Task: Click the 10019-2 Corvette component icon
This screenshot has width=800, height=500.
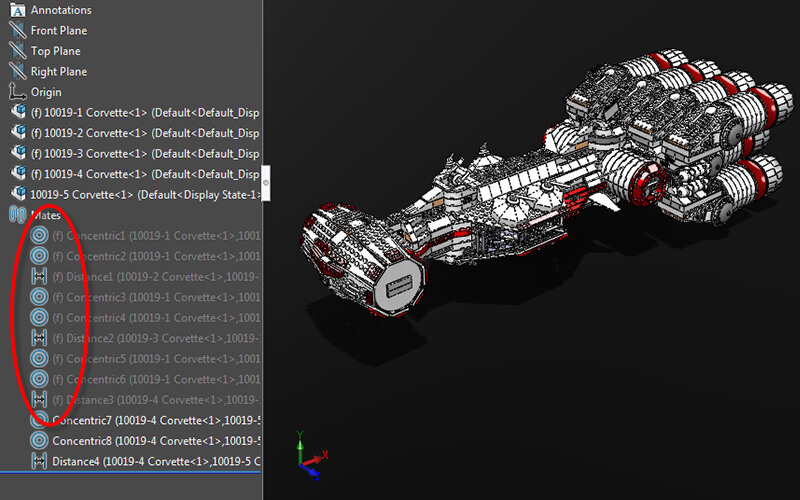Action: pyautogui.click(x=18, y=132)
